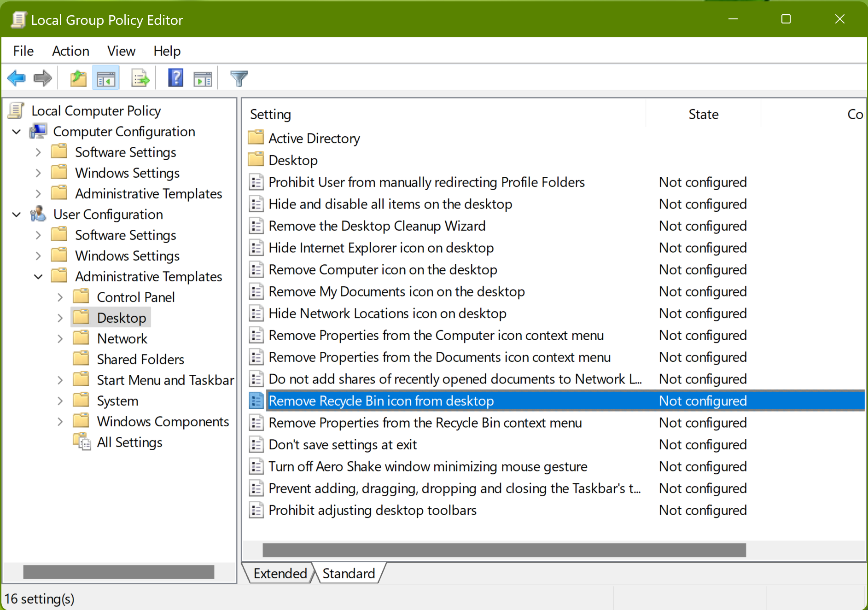Open Help via the question mark icon
868x610 pixels.
click(x=175, y=78)
